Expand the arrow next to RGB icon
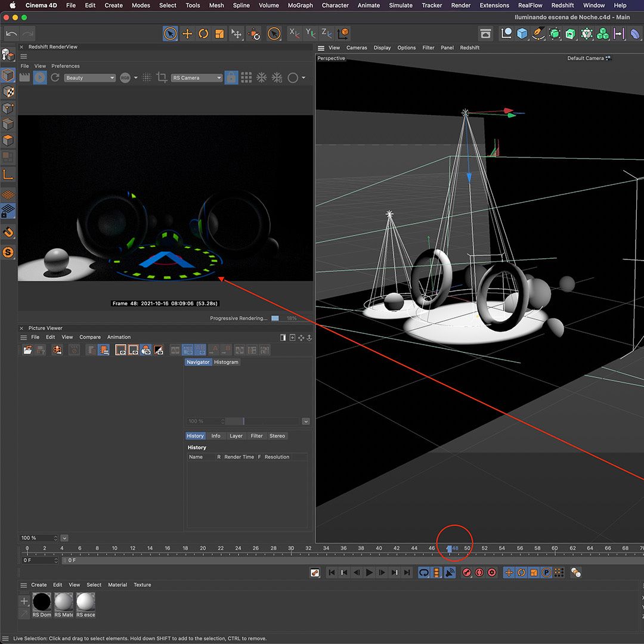 (135, 78)
